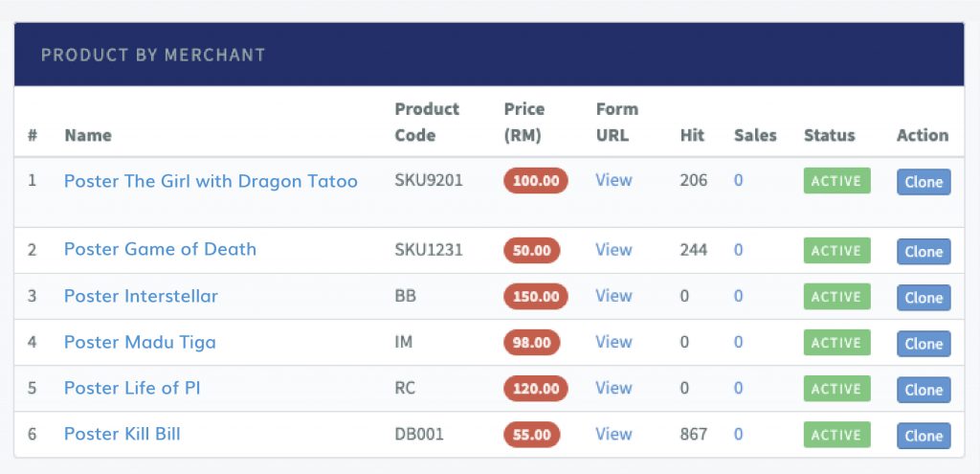
Task: Open sales count for Poster Life of PI
Action: (x=738, y=389)
